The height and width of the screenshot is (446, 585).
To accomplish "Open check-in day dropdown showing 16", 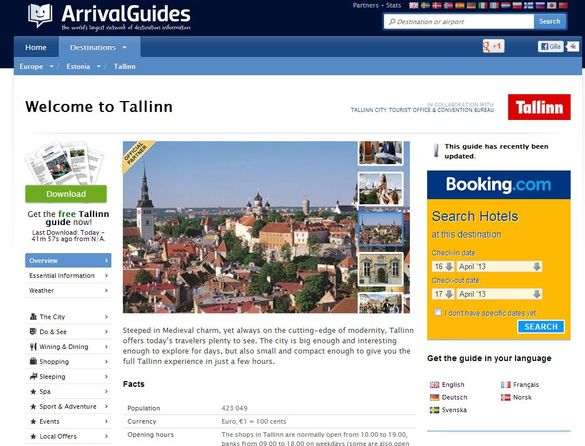I will pos(443,266).
